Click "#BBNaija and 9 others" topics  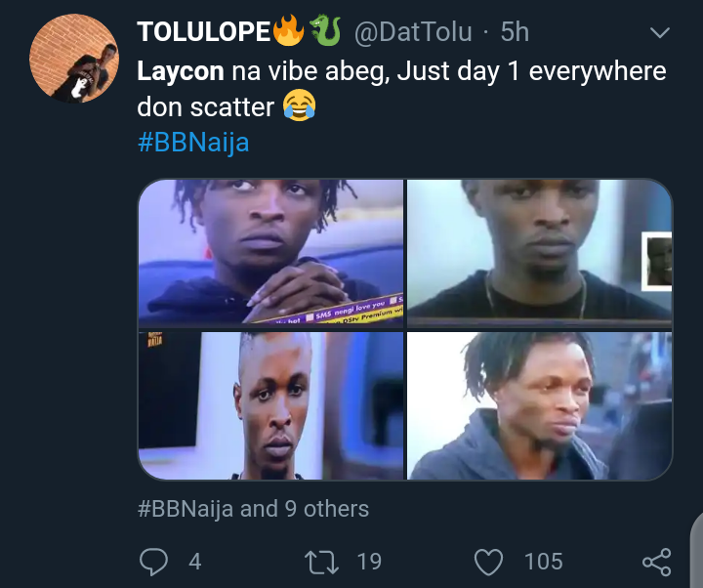pos(253,508)
